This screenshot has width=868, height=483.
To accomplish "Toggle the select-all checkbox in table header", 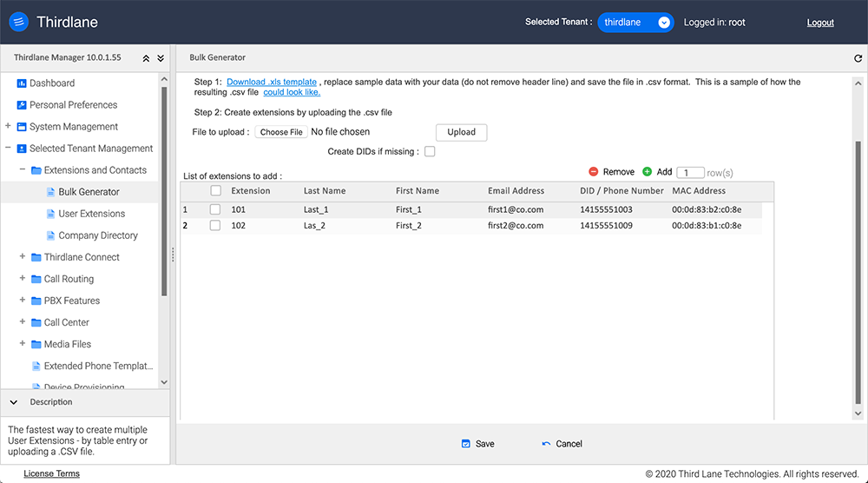I will click(215, 191).
